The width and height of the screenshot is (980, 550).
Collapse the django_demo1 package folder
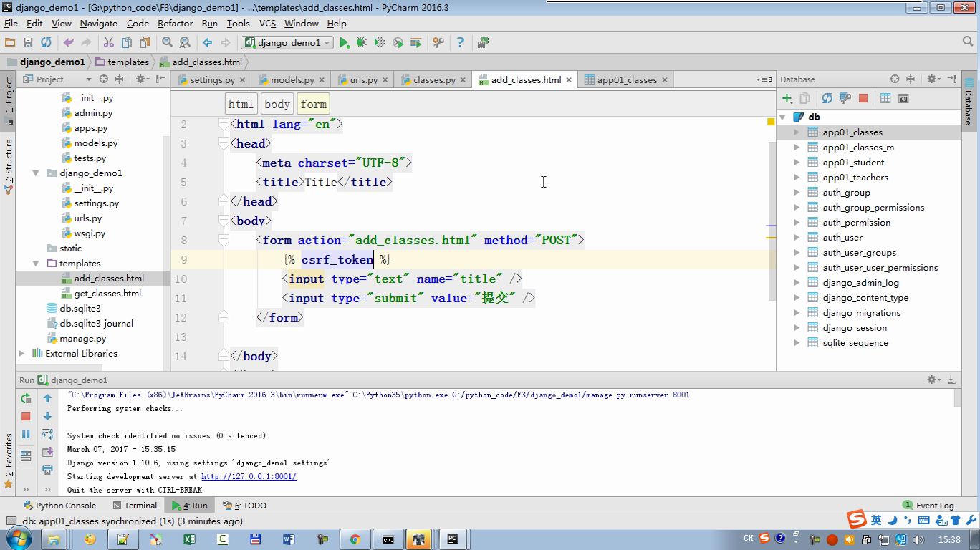click(x=36, y=173)
